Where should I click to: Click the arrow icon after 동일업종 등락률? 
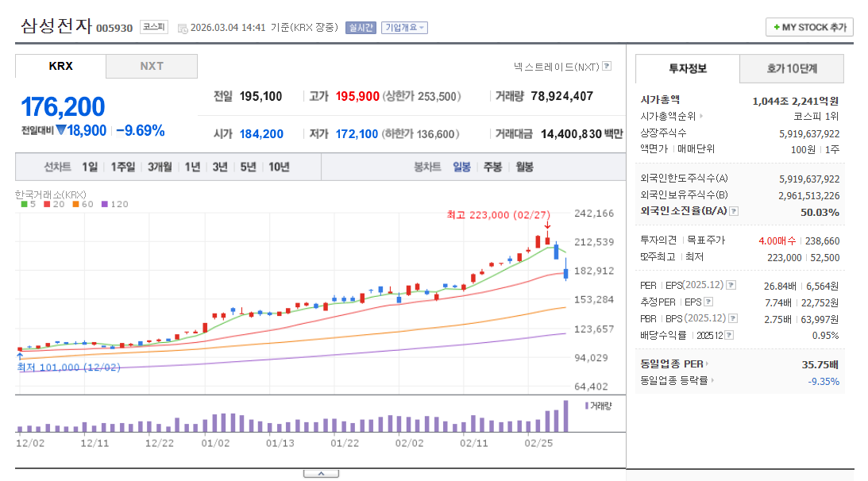point(712,380)
